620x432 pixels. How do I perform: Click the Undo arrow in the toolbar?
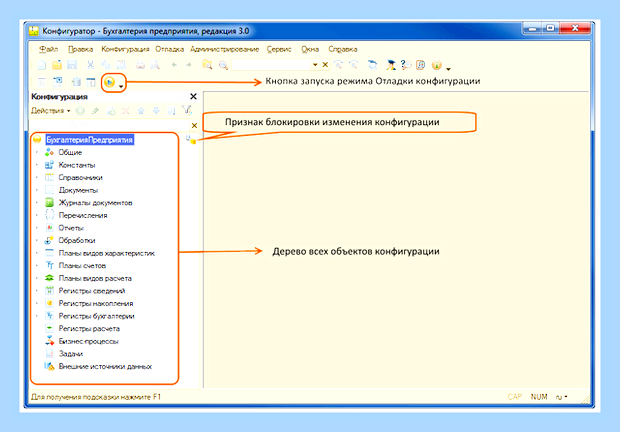(x=174, y=65)
